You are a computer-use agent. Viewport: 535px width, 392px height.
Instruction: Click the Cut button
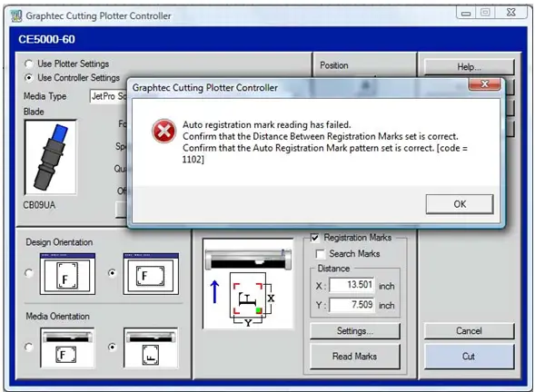470,357
